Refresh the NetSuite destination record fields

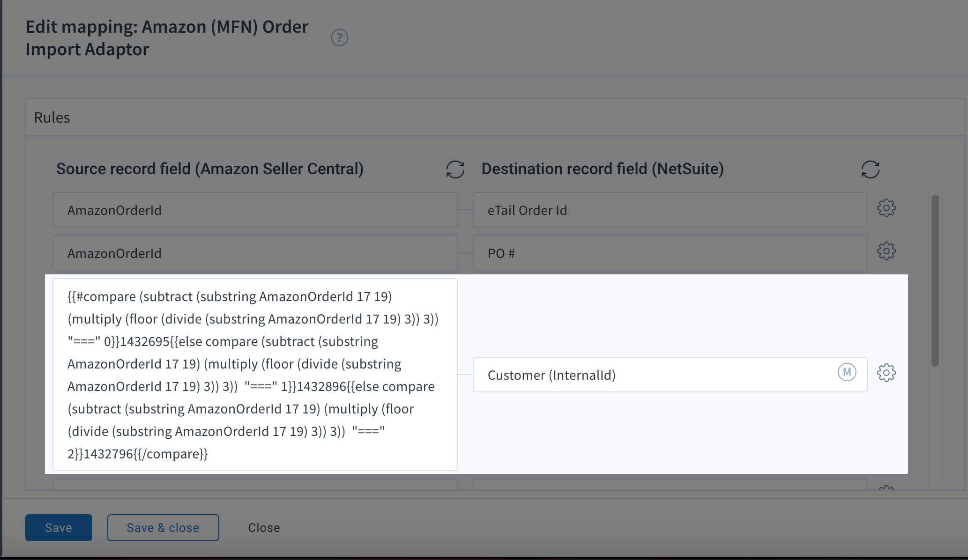(x=870, y=169)
